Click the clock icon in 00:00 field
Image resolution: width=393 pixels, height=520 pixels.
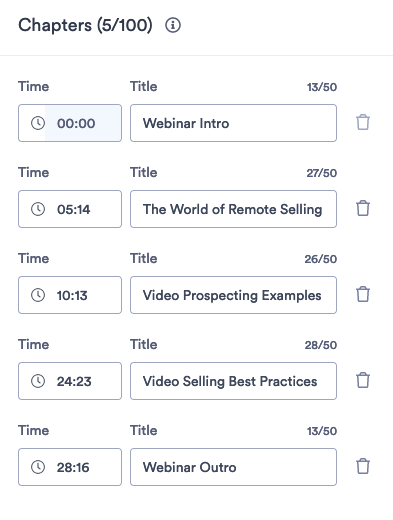point(38,123)
